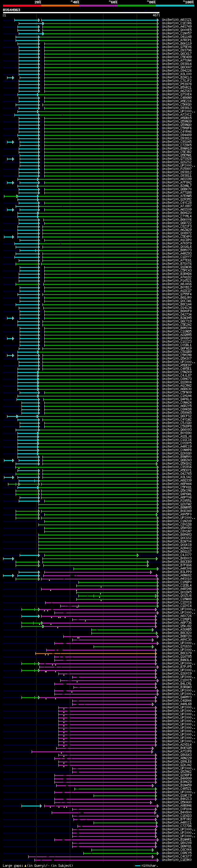Click the orange ~40% identity legend bar
The width and height of the screenshot is (197, 868).
pyautogui.click(x=60, y=6)
